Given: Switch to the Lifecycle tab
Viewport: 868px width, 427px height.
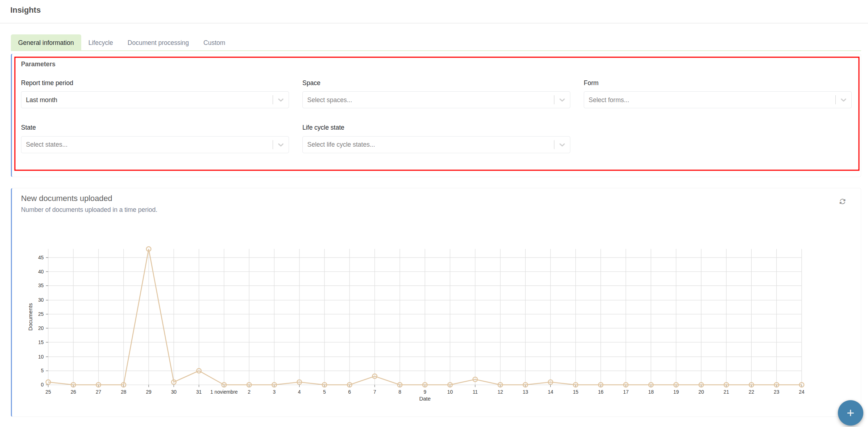Looking at the screenshot, I should pyautogui.click(x=100, y=43).
